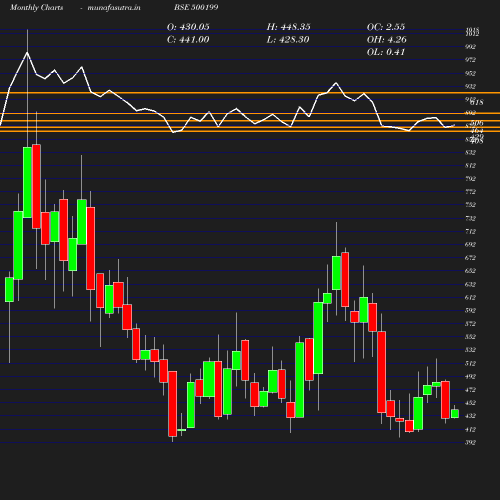Screen dimensions: 500x500
Task: Click the 492 price axis label
Action: click(470, 377)
